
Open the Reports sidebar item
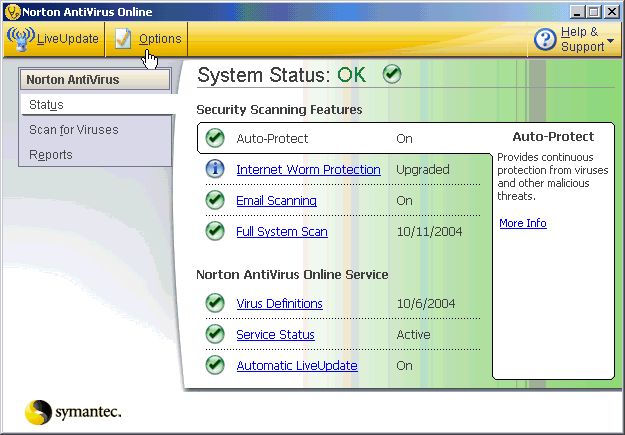[51, 154]
